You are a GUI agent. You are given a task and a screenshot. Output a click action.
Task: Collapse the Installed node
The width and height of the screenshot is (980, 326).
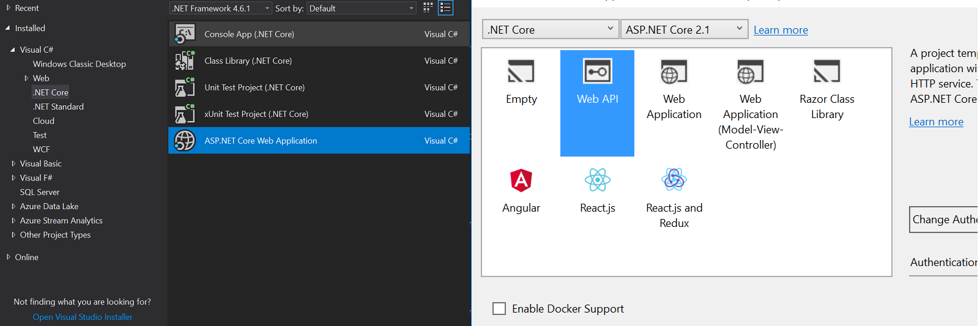pos(8,28)
